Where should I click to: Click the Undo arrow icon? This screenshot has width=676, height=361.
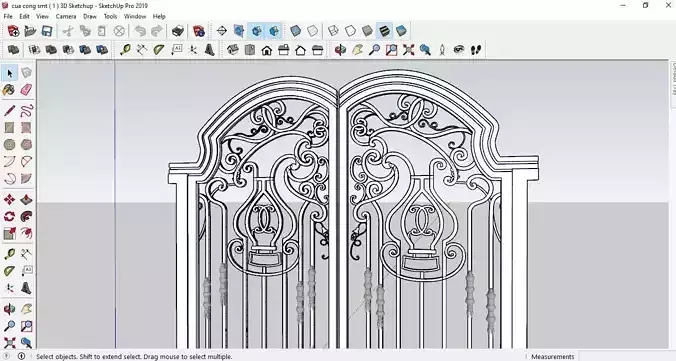pos(140,31)
